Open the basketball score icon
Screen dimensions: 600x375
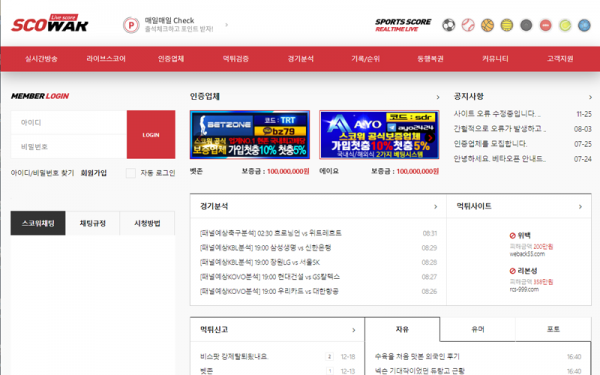click(x=487, y=25)
